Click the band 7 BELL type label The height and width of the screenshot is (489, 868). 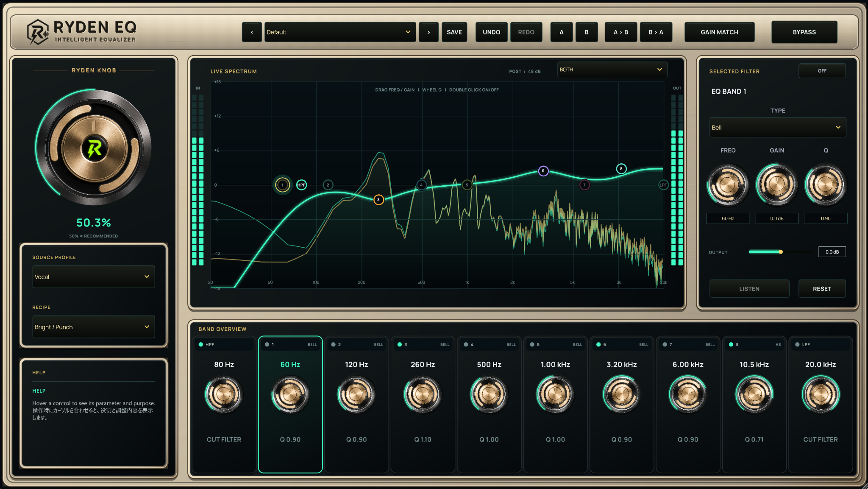pos(710,345)
